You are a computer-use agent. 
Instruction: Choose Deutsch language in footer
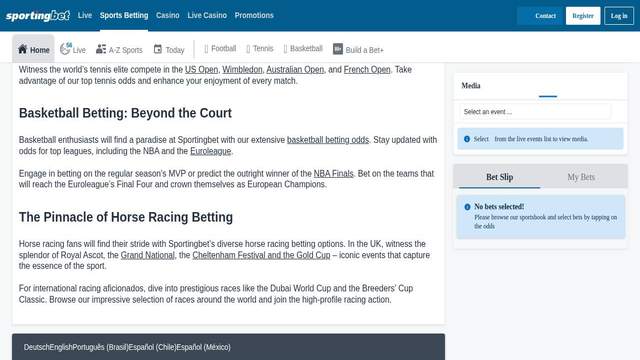pyautogui.click(x=36, y=347)
